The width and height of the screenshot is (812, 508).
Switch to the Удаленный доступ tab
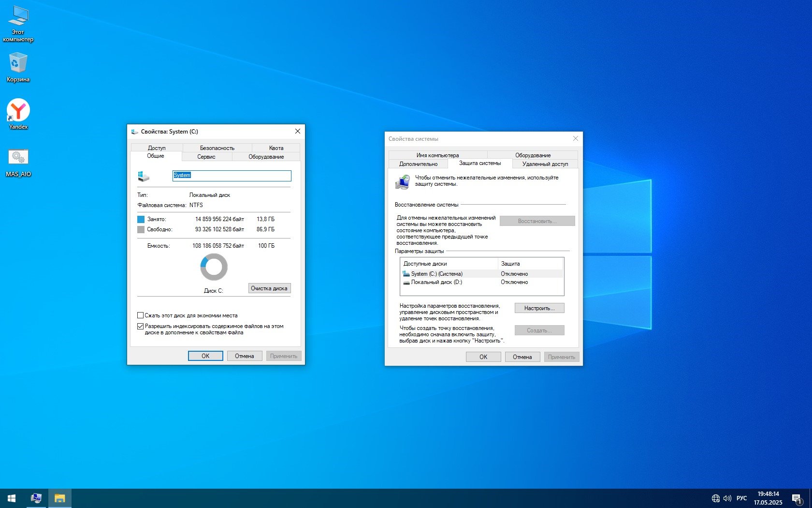point(545,164)
